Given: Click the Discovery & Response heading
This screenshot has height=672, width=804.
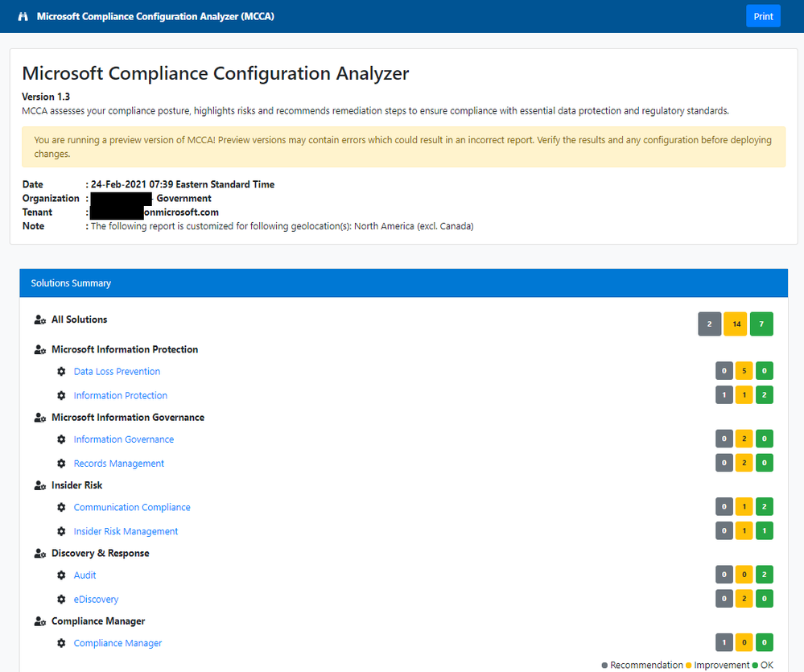Looking at the screenshot, I should pyautogui.click(x=101, y=553).
